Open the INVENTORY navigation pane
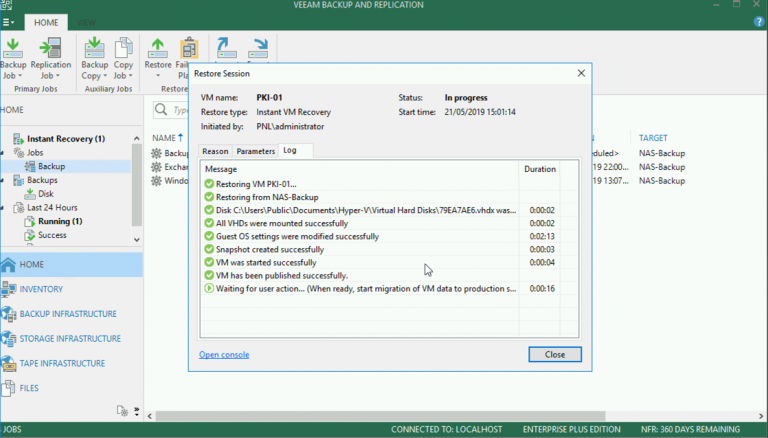768x438 pixels. pyautogui.click(x=72, y=289)
